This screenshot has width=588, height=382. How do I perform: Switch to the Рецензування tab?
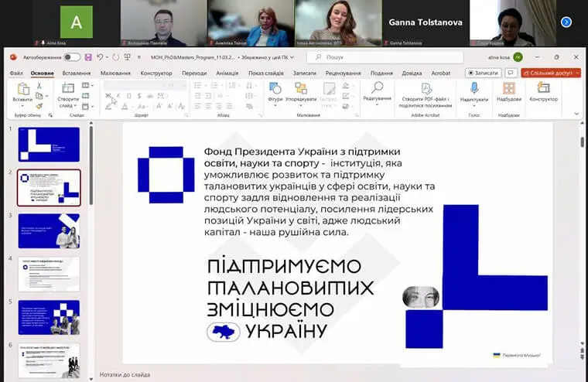343,73
